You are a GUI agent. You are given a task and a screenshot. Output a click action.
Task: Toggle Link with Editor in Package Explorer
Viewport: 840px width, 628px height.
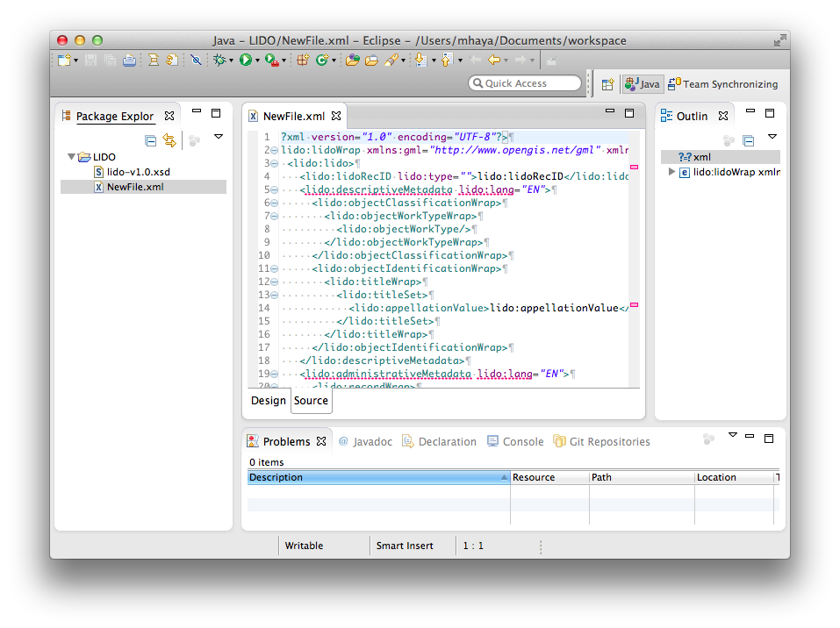tap(169, 139)
